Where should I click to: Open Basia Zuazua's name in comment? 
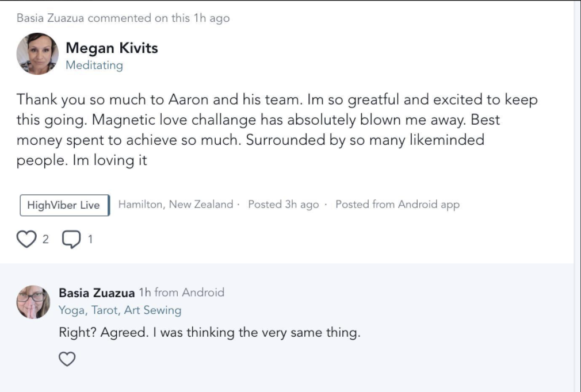click(x=97, y=293)
